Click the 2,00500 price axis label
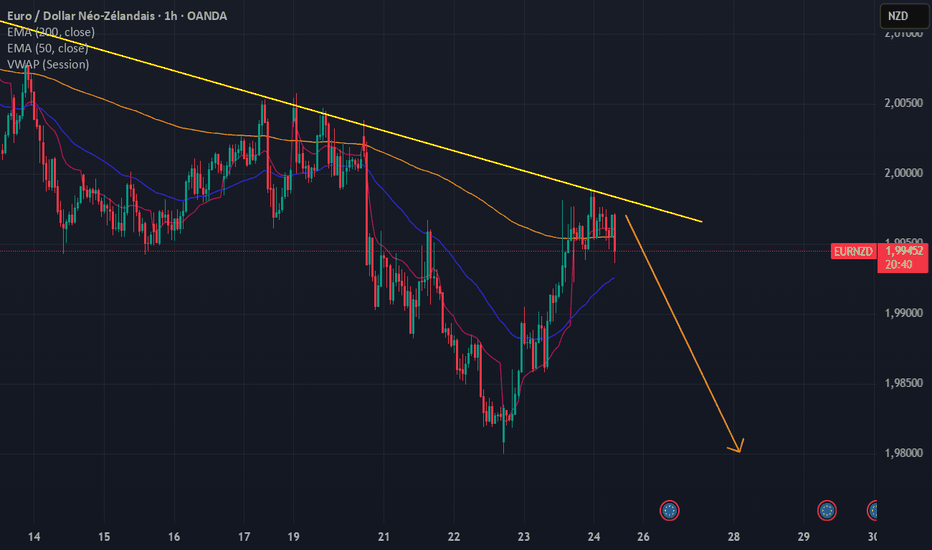Image resolution: width=932 pixels, height=550 pixels. tap(903, 103)
